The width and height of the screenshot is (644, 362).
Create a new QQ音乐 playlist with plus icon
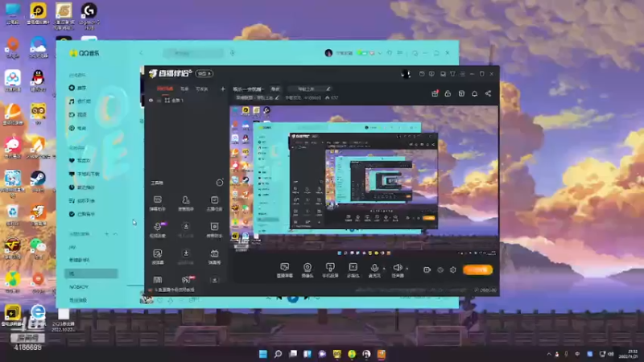click(107, 234)
